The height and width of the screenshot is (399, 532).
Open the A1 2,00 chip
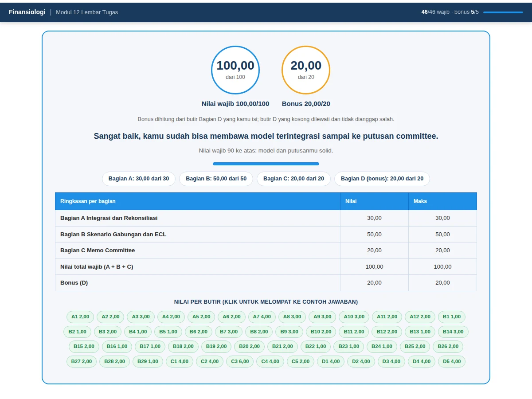tap(80, 317)
